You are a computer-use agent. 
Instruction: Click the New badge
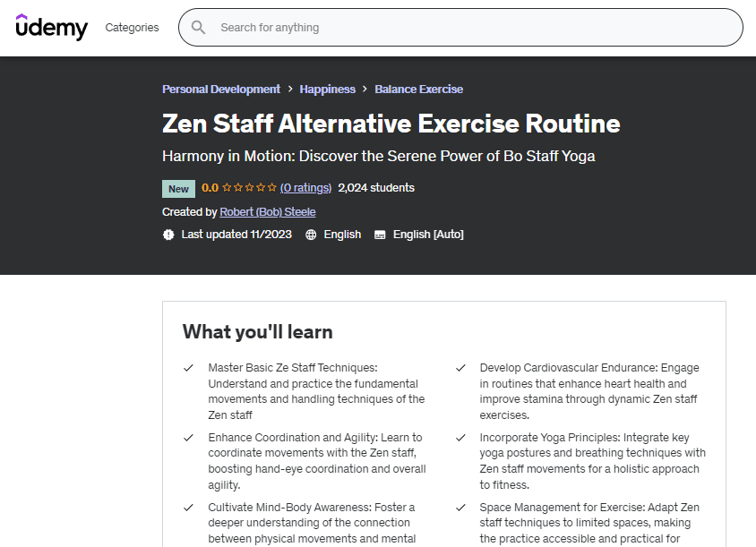(x=178, y=189)
